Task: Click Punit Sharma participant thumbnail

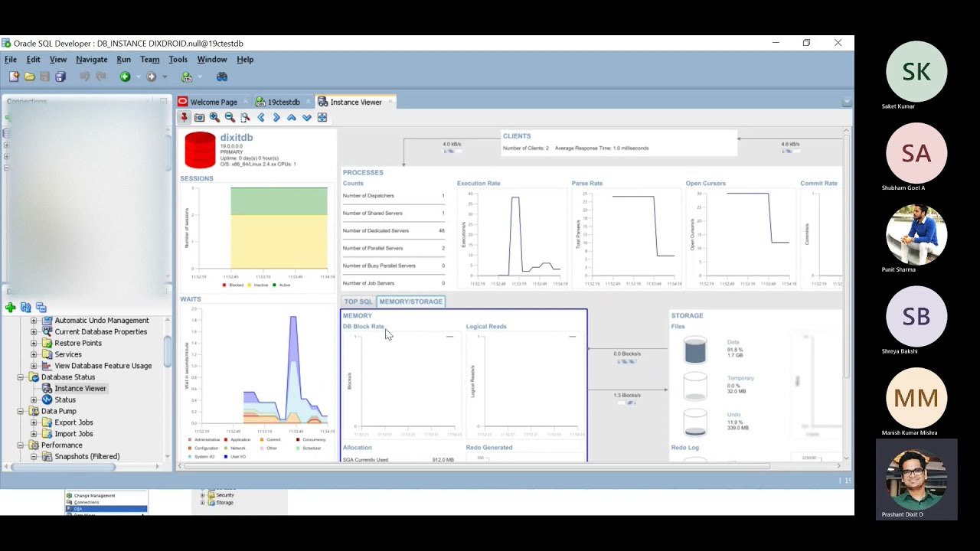Action: tap(916, 235)
